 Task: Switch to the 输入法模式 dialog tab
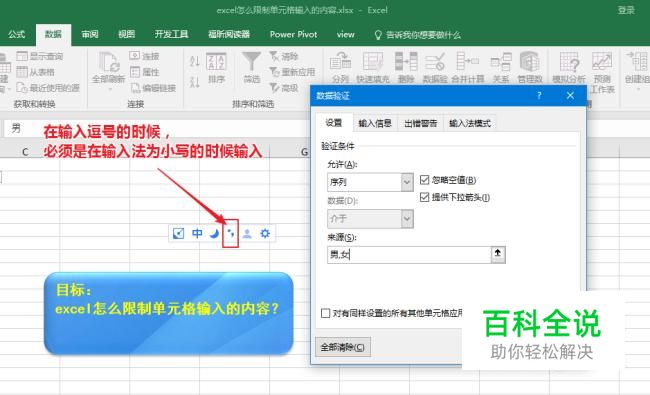point(469,123)
